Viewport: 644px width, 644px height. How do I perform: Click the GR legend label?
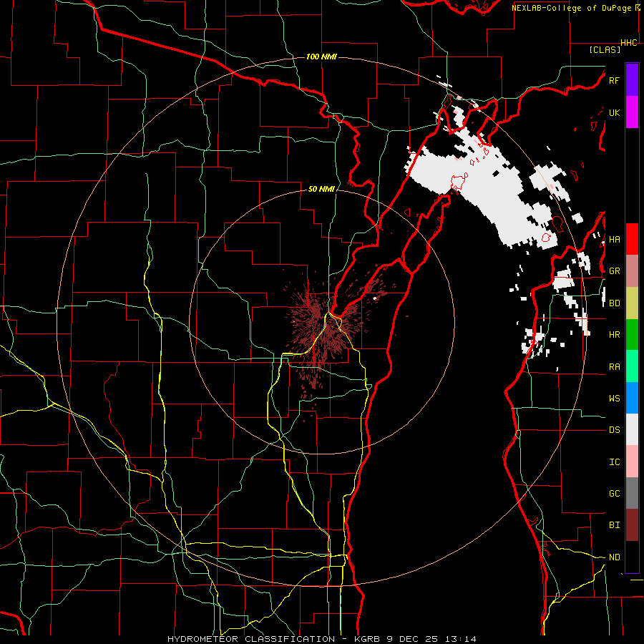(614, 271)
